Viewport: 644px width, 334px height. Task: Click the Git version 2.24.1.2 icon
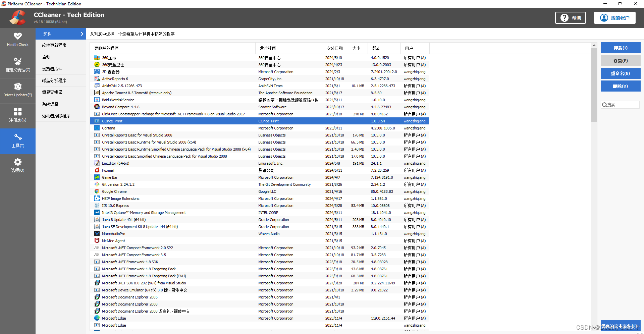pos(97,184)
